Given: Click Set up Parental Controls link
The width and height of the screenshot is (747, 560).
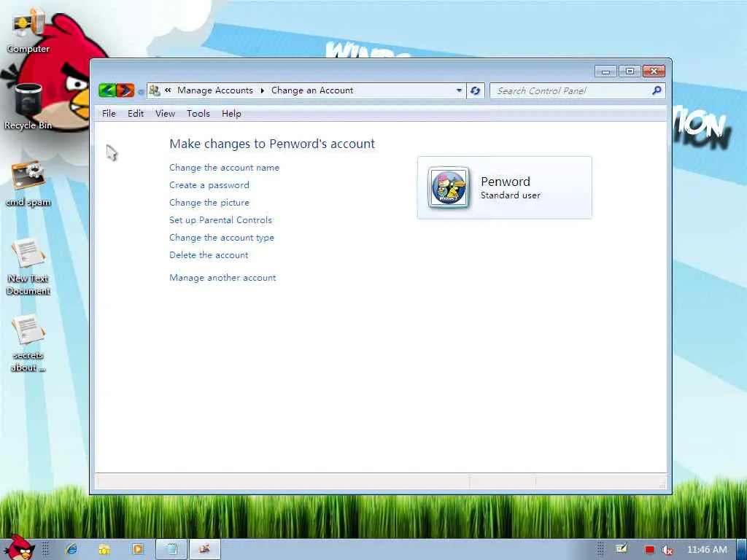Looking at the screenshot, I should click(220, 220).
